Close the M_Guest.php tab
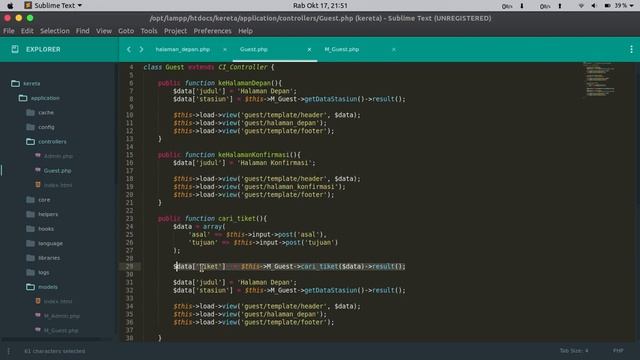This screenshot has width=640, height=360. [393, 49]
